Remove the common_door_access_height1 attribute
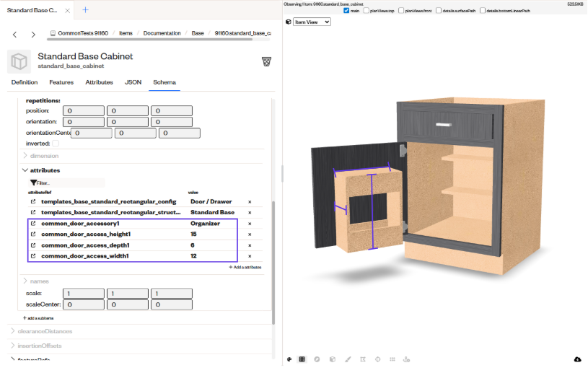 pos(250,234)
